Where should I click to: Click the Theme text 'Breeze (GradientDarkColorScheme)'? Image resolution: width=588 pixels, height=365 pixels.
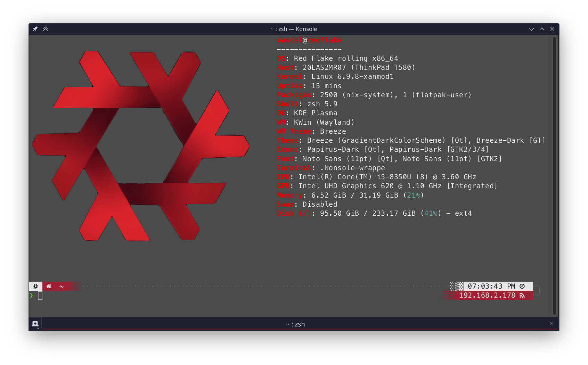(x=376, y=140)
